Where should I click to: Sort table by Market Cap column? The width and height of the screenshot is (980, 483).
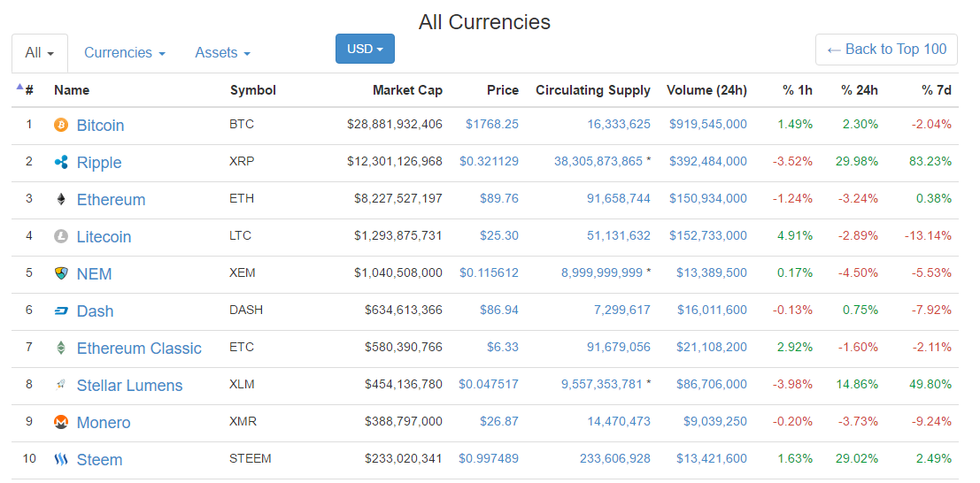[x=407, y=90]
